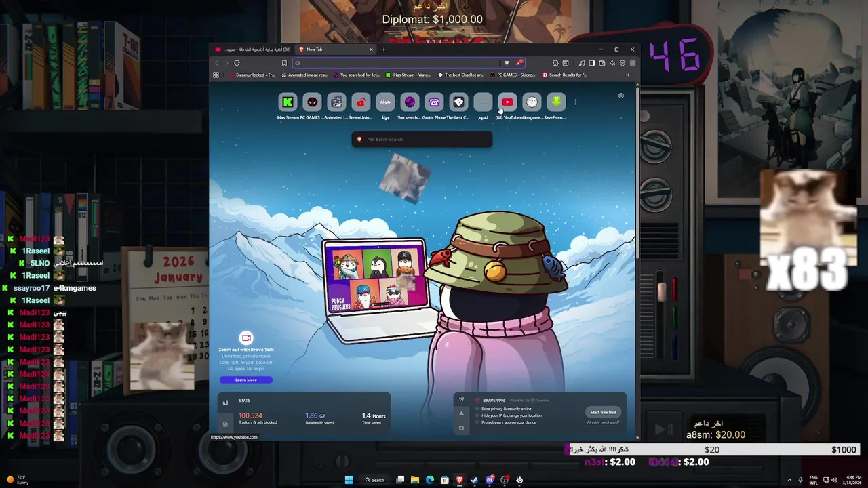Open the SteamUnlocked bookmark
Image resolution: width=868 pixels, height=488 pixels.
252,75
